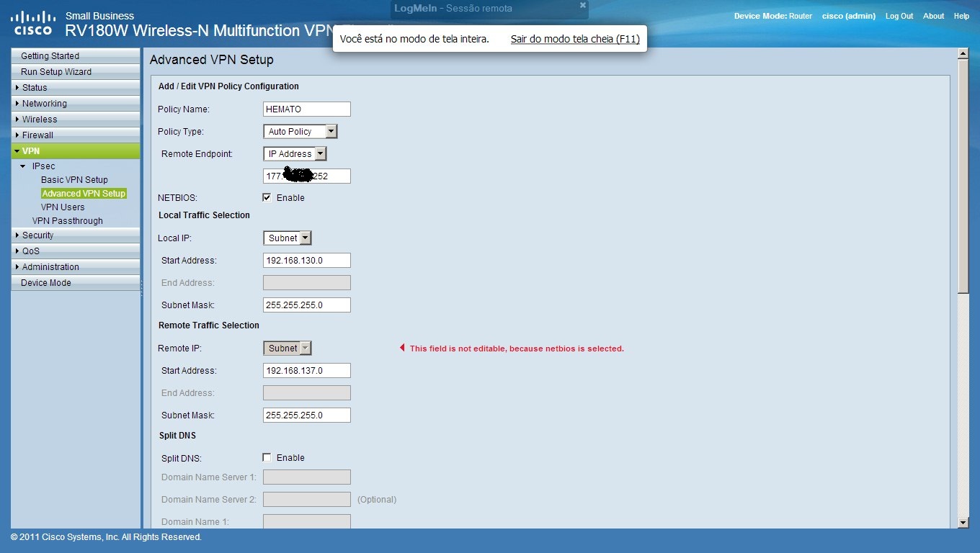Click exit full screen mode link (F11)

(x=575, y=39)
